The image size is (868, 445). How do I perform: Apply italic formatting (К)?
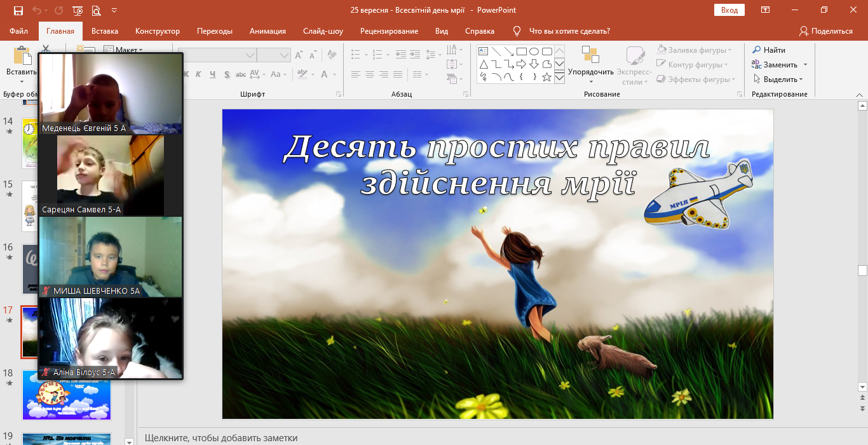point(198,74)
